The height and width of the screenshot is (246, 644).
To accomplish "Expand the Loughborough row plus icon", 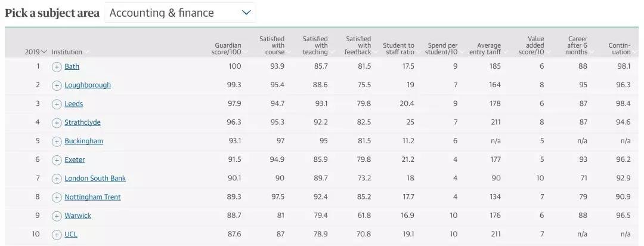I will [57, 85].
